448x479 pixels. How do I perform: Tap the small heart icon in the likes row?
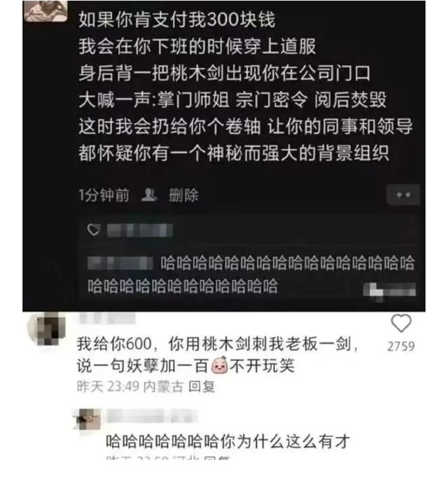tap(94, 230)
